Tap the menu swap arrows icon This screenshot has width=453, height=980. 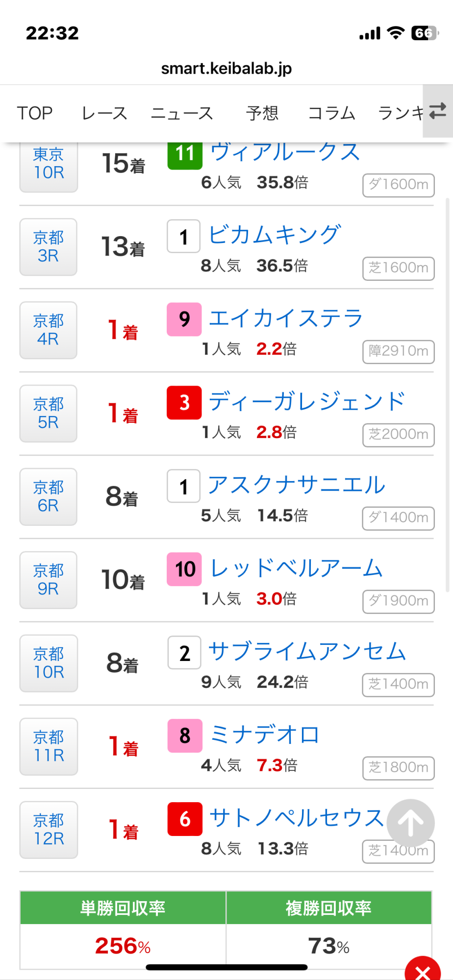click(x=437, y=111)
